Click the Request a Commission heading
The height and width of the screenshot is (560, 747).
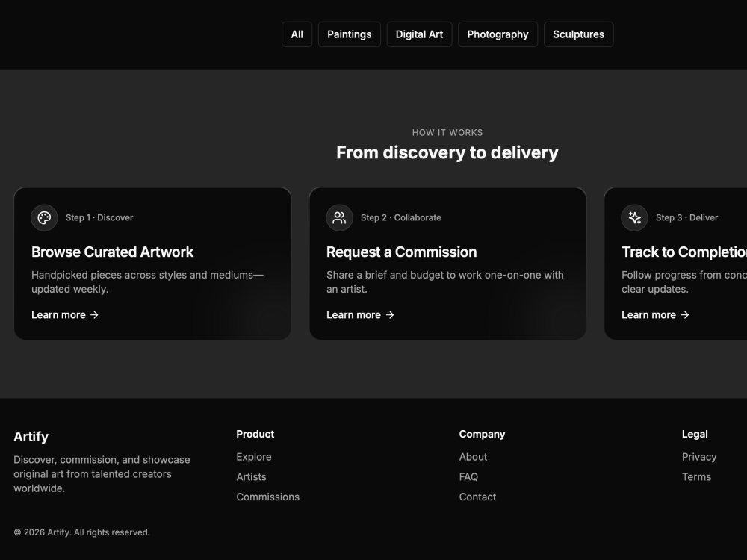pyautogui.click(x=402, y=252)
